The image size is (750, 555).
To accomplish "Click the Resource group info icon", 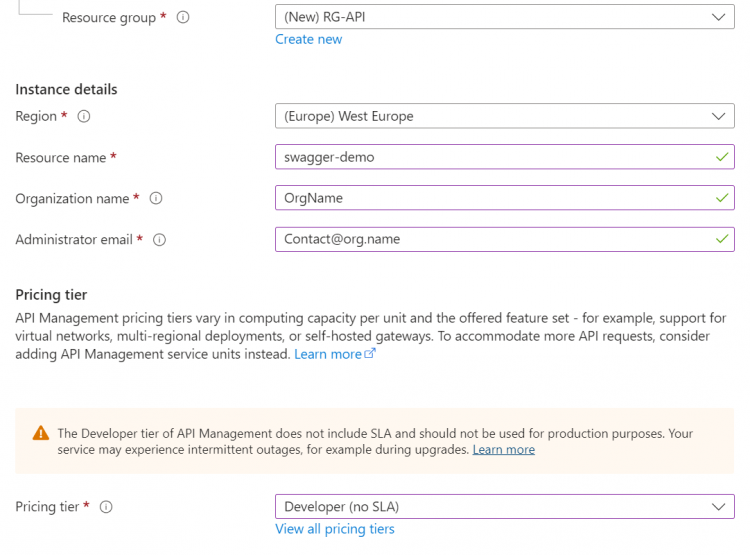I will (x=183, y=17).
